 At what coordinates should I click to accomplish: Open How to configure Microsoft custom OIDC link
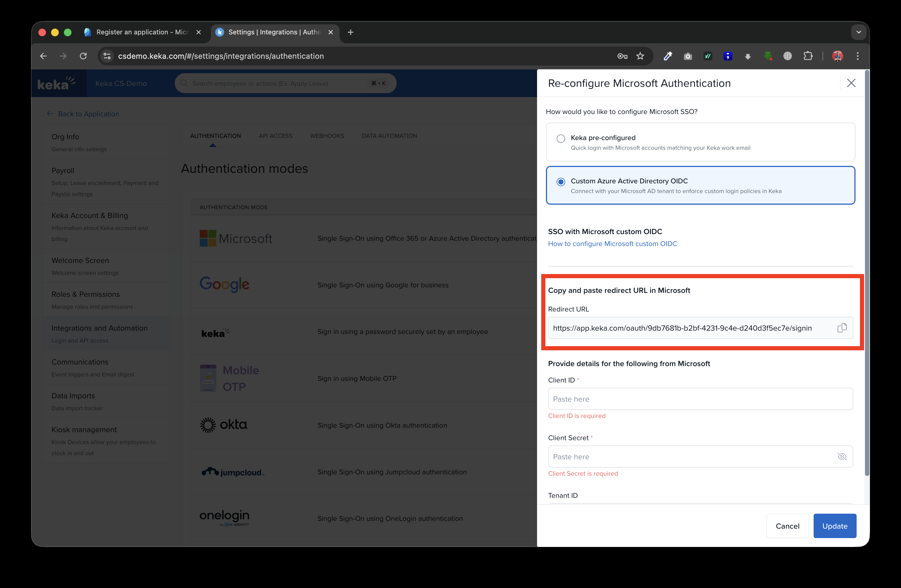click(x=612, y=244)
